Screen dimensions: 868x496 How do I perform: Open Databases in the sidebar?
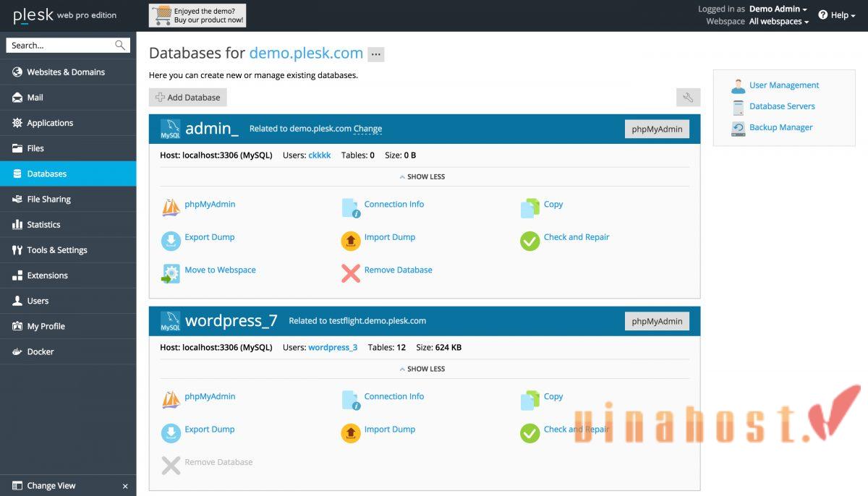pos(68,174)
